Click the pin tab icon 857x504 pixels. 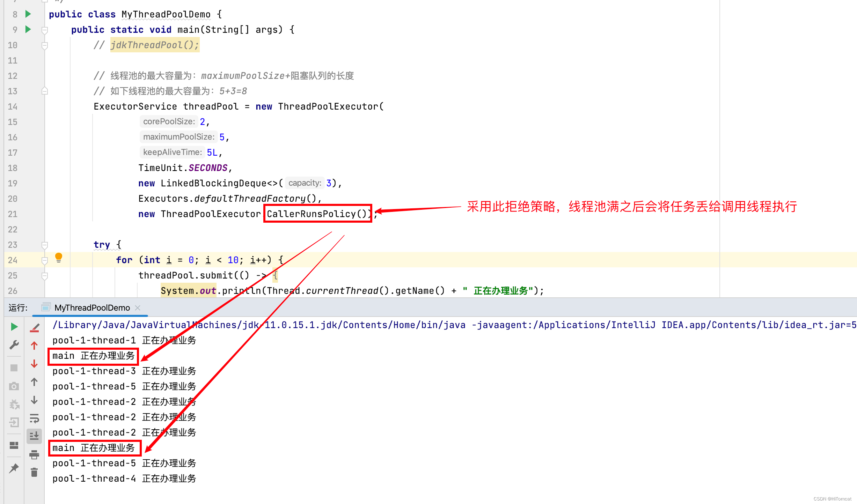pos(14,468)
